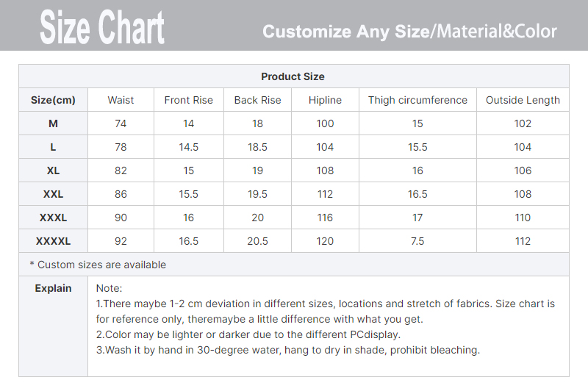588x391 pixels.
Task: Click the Front Rise column header
Action: pos(189,100)
